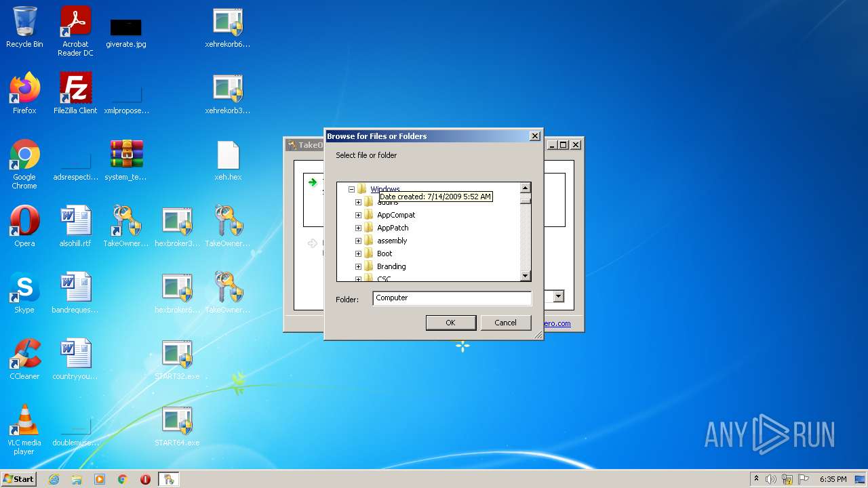Select the bandreques document icon
The width and height of the screenshot is (868, 488).
click(75, 293)
